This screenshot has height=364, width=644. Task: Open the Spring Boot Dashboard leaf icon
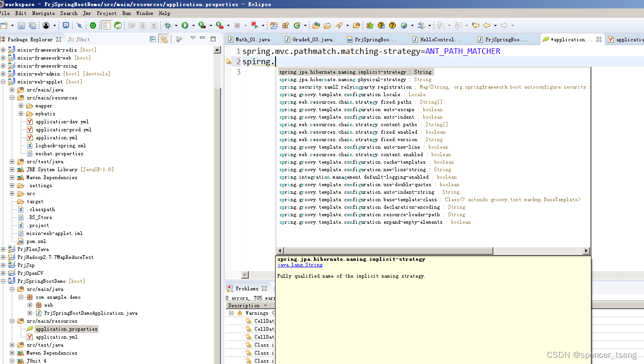pos(118,25)
